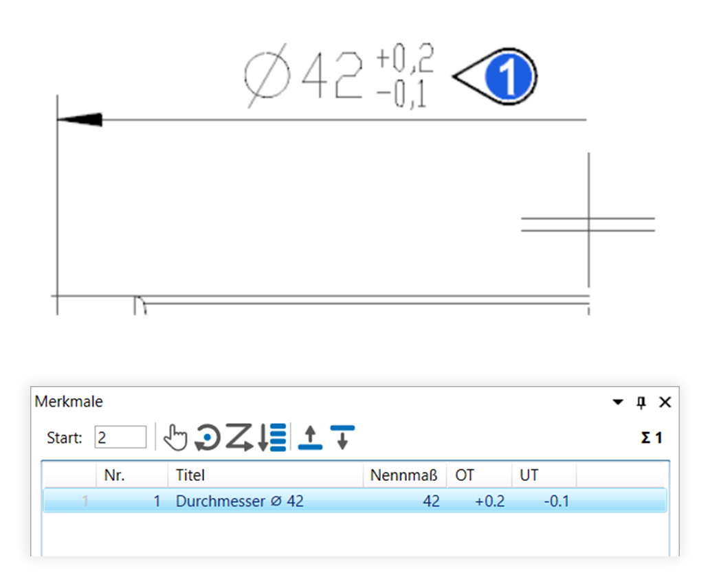Click the upward arrow move icon
Viewport: 710px width, 588px height.
click(310, 438)
